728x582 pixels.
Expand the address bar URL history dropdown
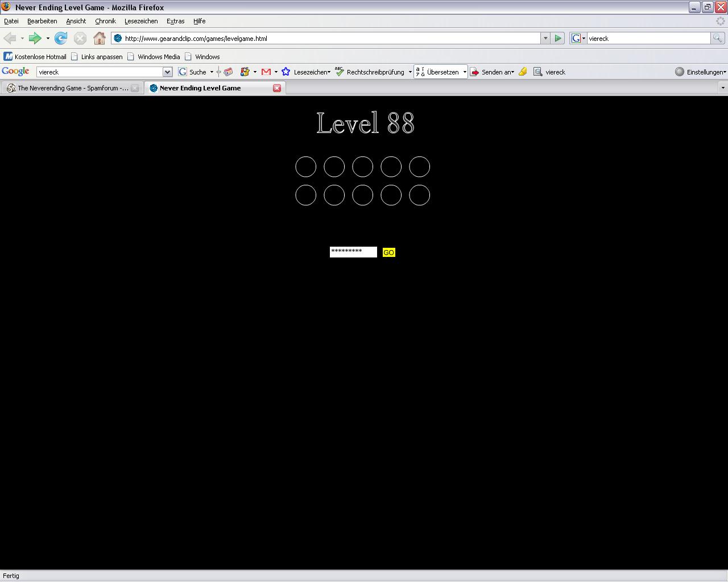click(545, 38)
